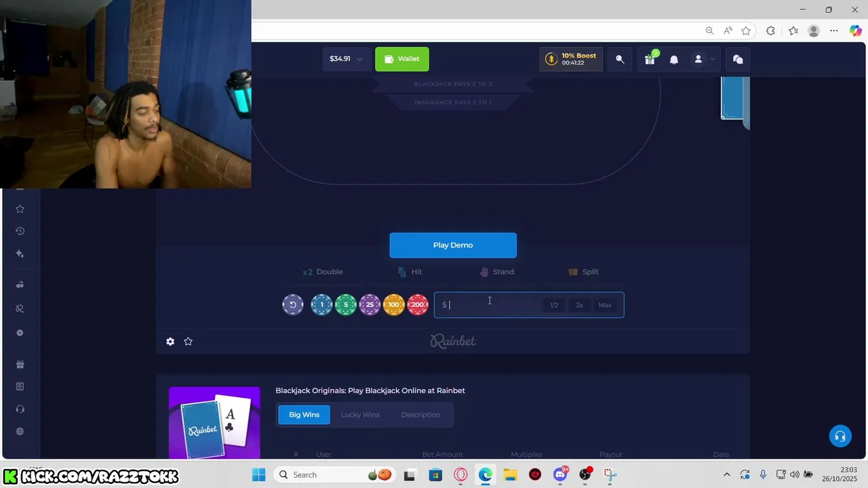868x488 pixels.
Task: Click the browser read aloud icon
Action: tap(728, 30)
